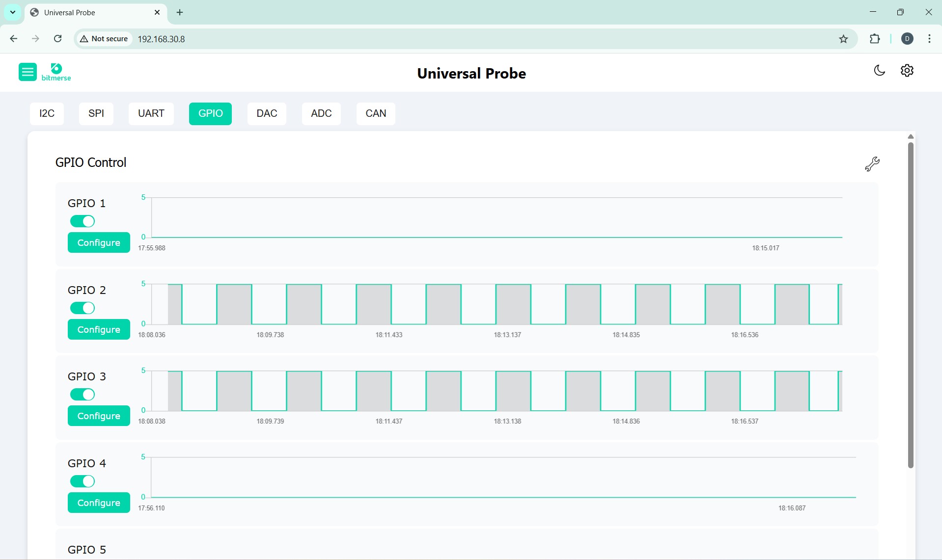Open the hamburger navigation menu
Screen dimensions: 942x560
click(28, 72)
